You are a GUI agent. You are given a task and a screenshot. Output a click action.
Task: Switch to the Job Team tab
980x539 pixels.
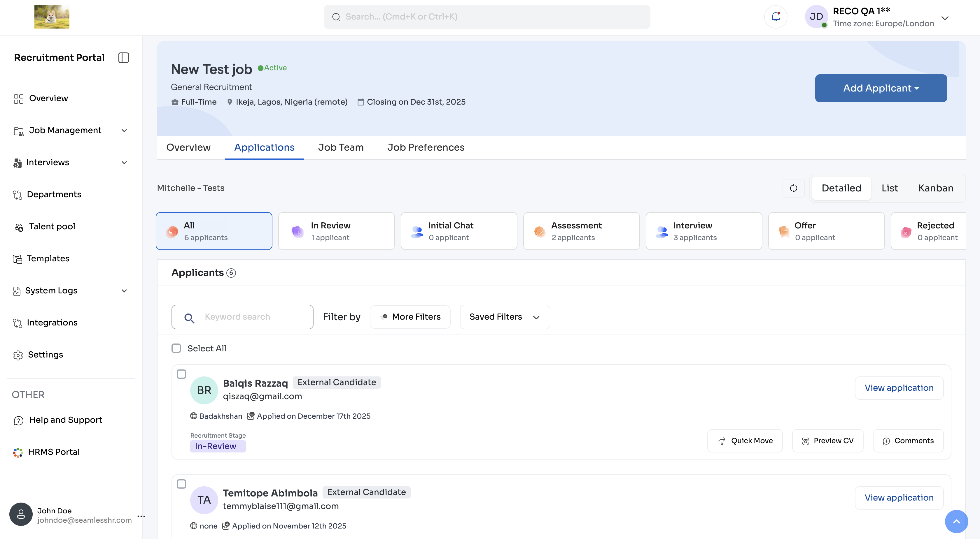pyautogui.click(x=340, y=147)
